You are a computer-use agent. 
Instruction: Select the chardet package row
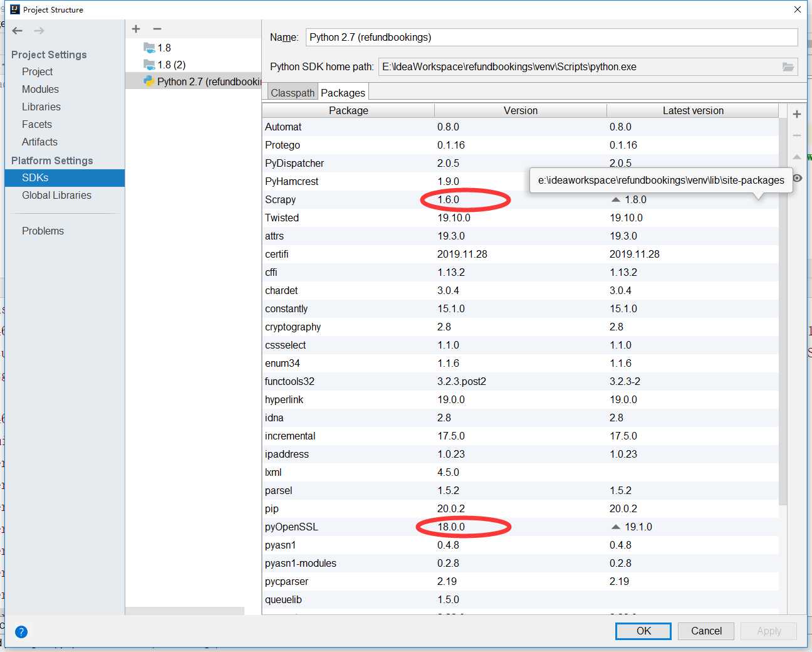click(x=521, y=290)
